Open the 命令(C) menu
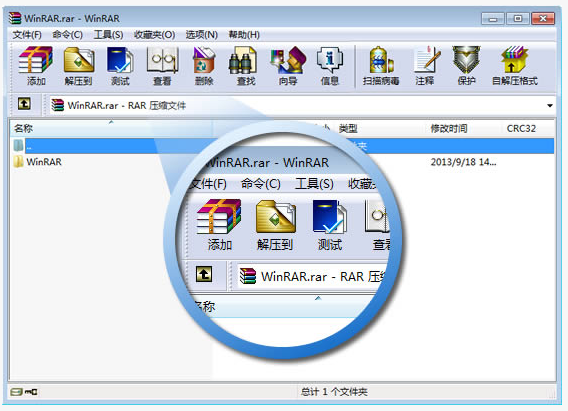568x411 pixels. (67, 35)
